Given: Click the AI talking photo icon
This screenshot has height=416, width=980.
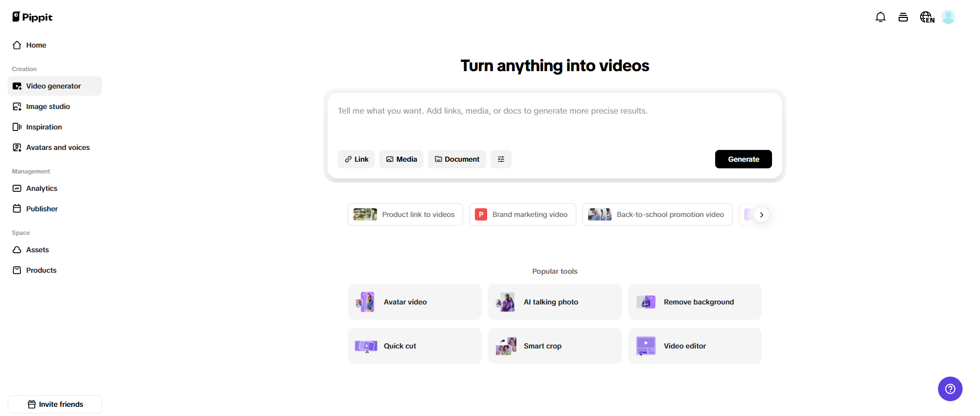Looking at the screenshot, I should 506,302.
